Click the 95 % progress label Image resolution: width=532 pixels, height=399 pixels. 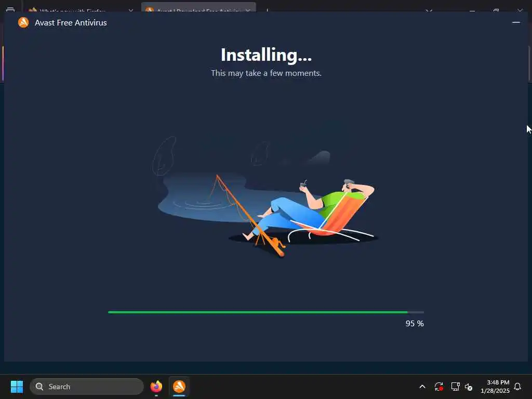point(415,324)
